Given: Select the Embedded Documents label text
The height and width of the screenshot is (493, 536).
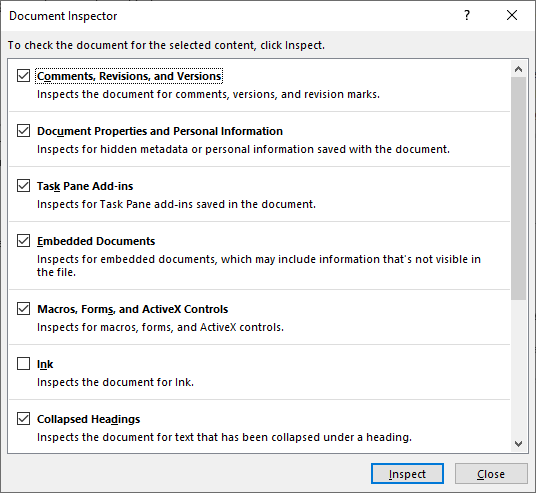Looking at the screenshot, I should click(96, 241).
